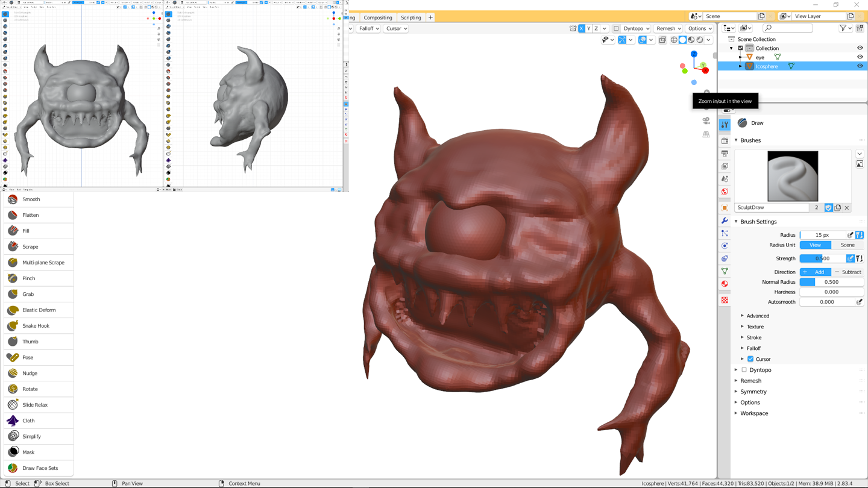Select the Elastic Deform brush
This screenshot has width=868, height=488.
click(x=39, y=310)
